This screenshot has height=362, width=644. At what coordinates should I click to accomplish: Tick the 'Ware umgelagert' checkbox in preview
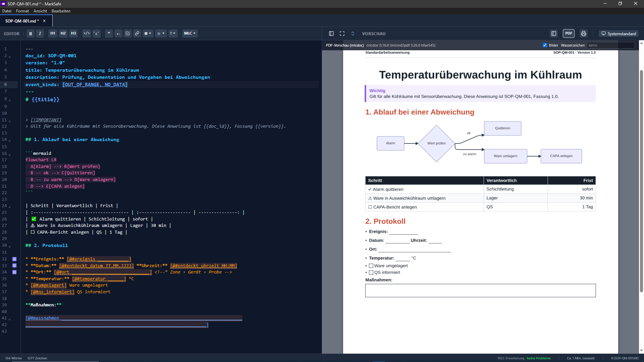click(371, 266)
